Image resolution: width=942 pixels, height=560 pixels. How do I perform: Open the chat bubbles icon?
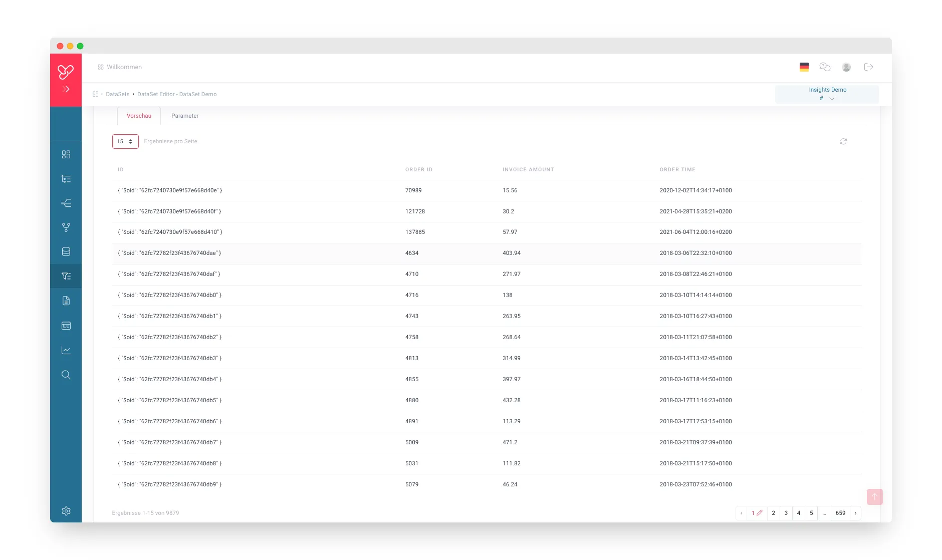click(x=825, y=67)
